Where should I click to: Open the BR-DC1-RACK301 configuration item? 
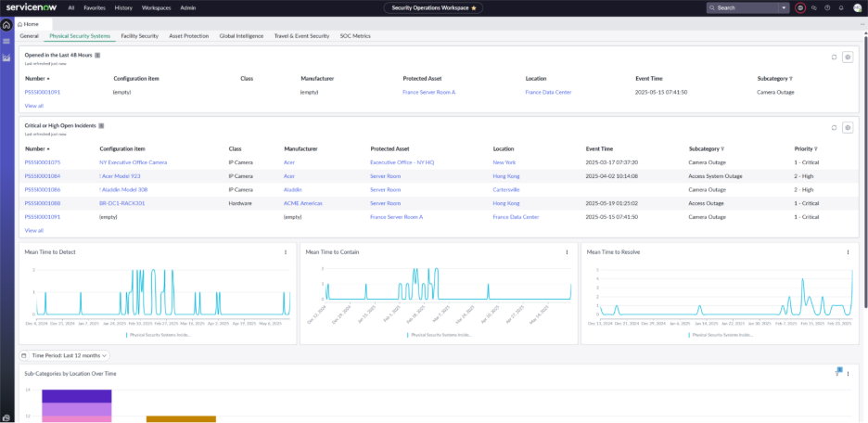point(121,203)
